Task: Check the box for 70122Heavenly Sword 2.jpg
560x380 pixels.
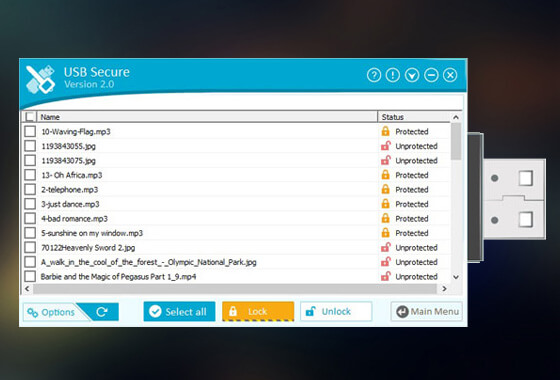Action: tap(30, 248)
